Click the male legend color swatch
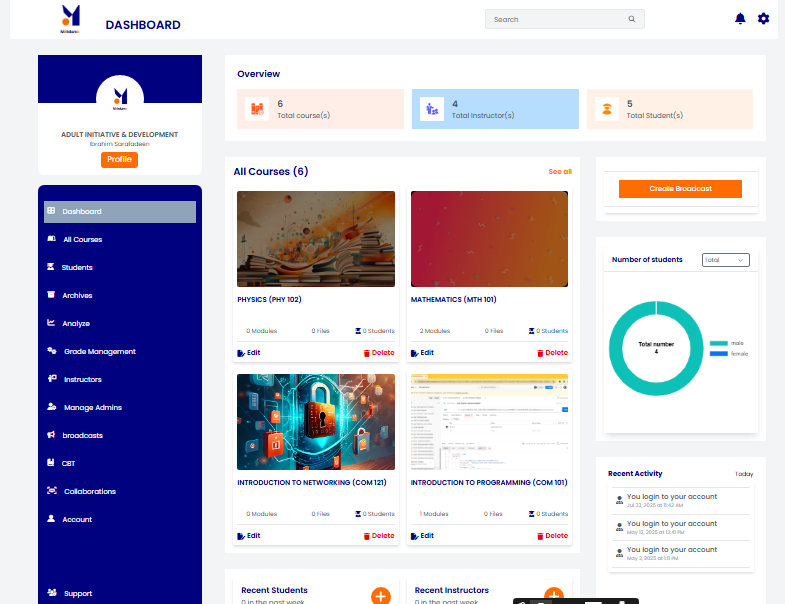 pos(718,343)
